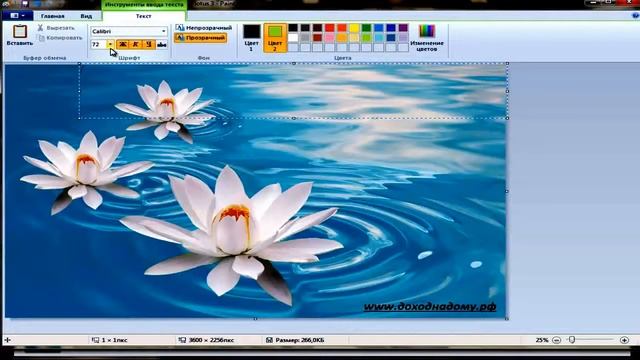Pick the lime green swatch in second row
Viewport: 640px width, 360px height.
point(367,38)
